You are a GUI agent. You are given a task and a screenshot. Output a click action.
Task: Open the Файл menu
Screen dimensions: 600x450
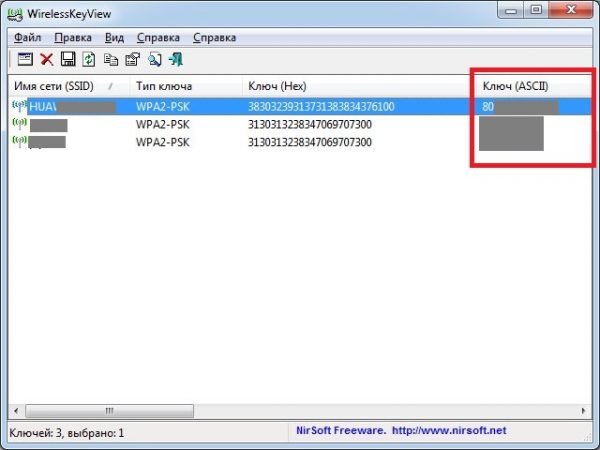(x=28, y=38)
